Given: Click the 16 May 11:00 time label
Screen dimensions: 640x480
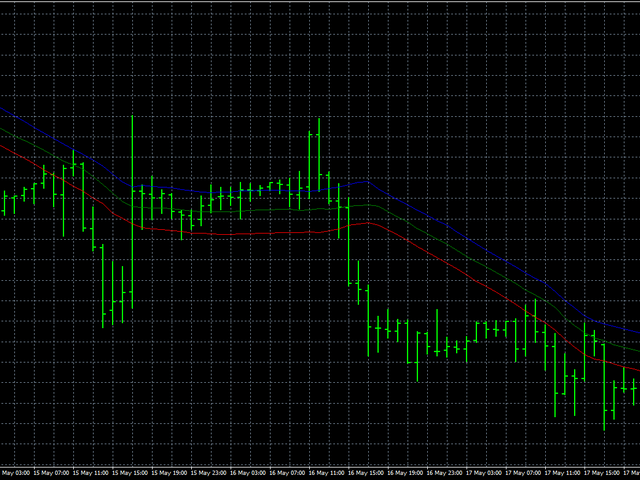Looking at the screenshot, I should pyautogui.click(x=327, y=473).
